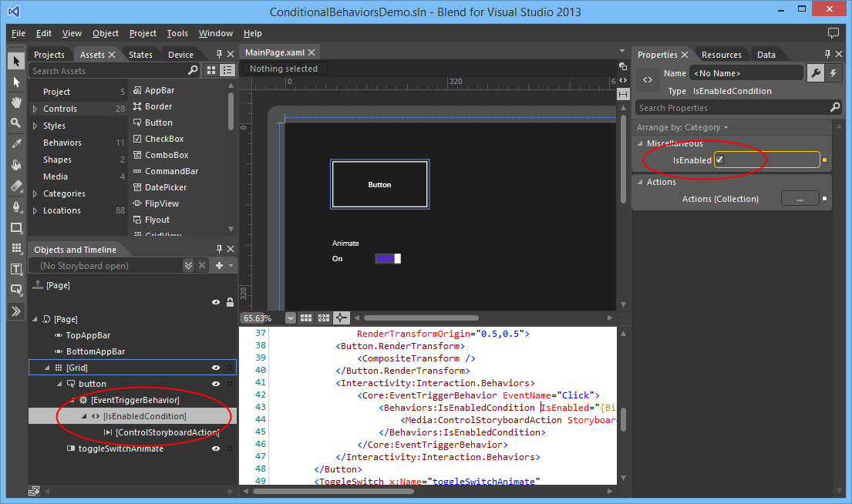Toggle snapping to snaplines

point(341,318)
